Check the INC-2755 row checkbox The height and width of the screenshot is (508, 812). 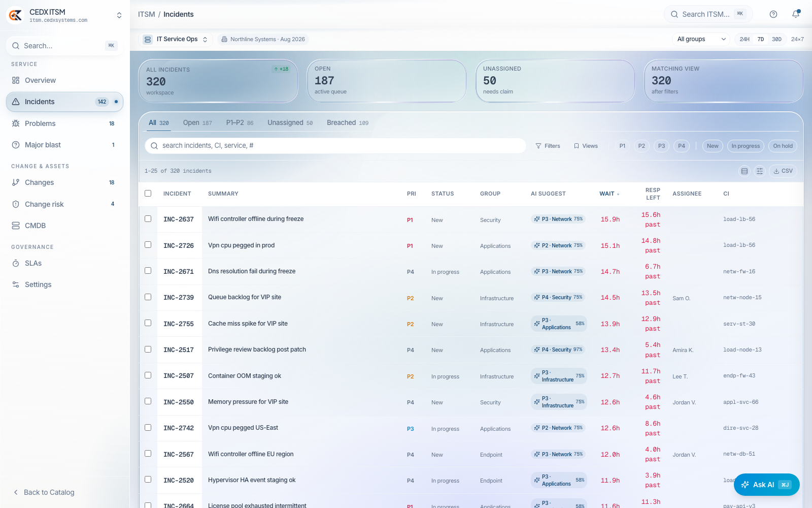[148, 323]
